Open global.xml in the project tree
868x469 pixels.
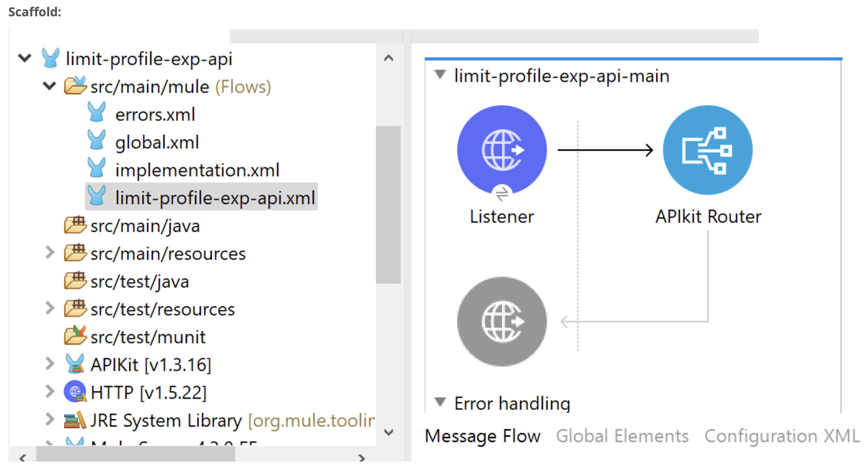click(157, 142)
